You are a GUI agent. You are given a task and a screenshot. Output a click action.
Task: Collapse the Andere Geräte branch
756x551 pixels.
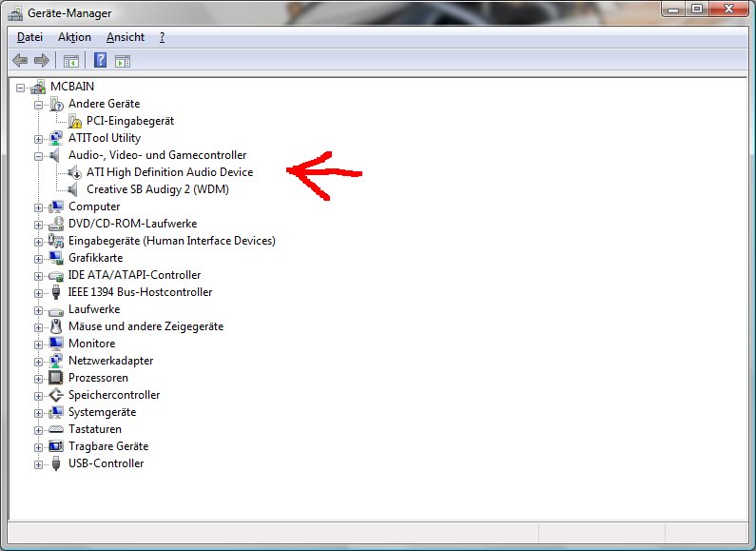pyautogui.click(x=38, y=105)
